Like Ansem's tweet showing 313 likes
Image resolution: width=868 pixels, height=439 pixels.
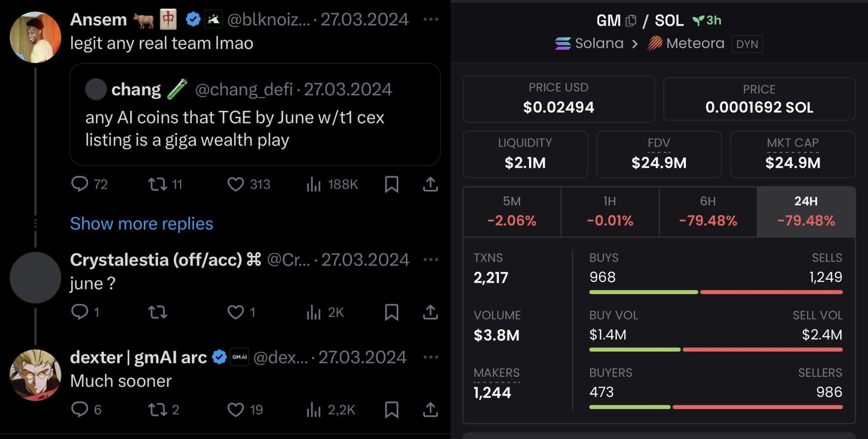pyautogui.click(x=236, y=184)
